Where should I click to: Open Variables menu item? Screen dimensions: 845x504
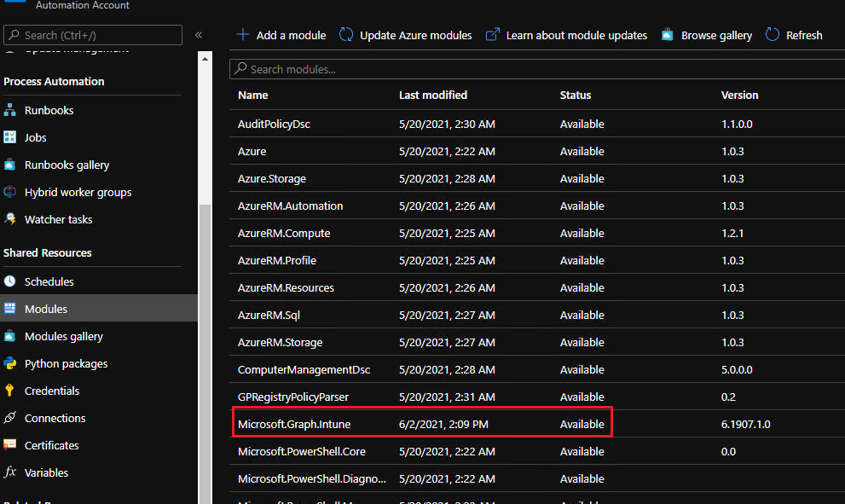point(46,472)
